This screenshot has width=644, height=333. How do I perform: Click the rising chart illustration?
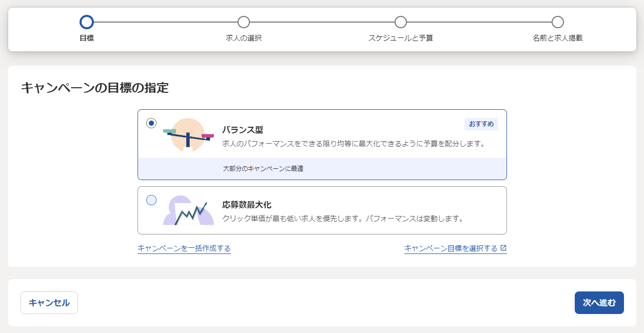(188, 211)
